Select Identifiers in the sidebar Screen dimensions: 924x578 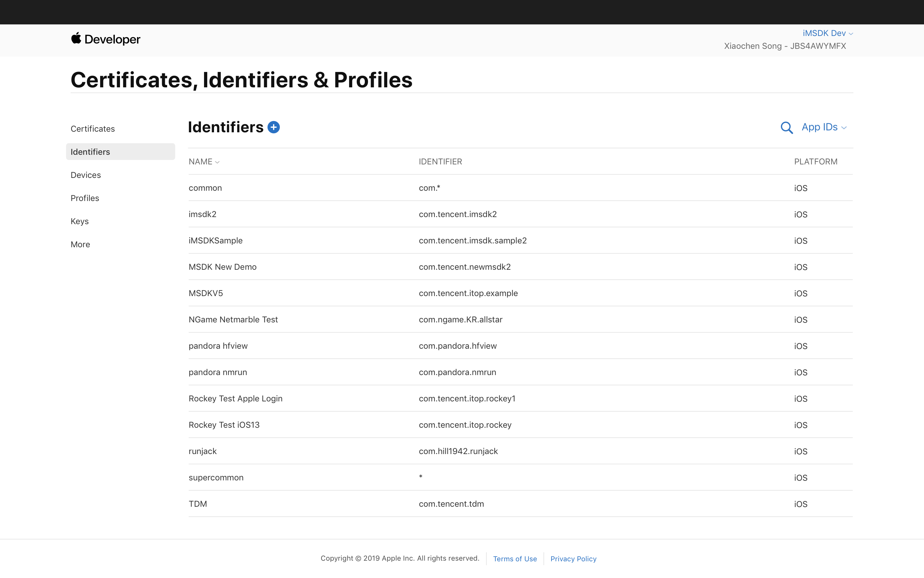point(120,152)
